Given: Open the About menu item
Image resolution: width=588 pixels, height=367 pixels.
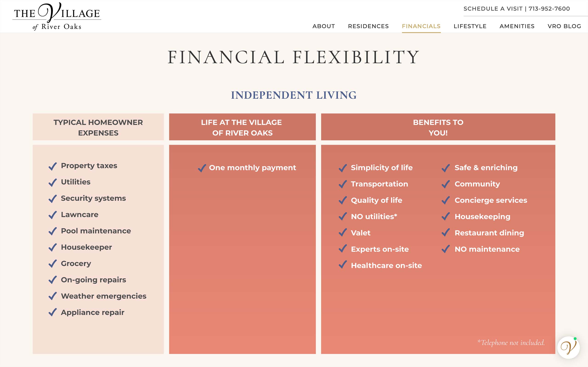Looking at the screenshot, I should [324, 26].
